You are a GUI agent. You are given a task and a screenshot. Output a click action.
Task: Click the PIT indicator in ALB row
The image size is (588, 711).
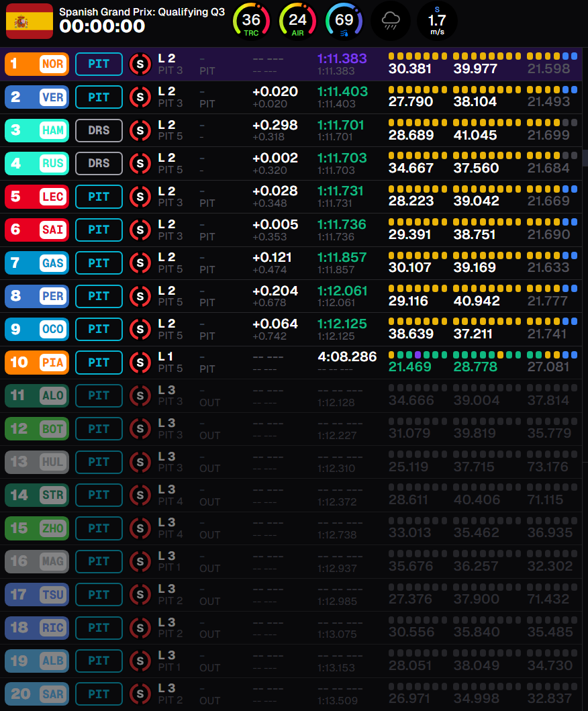[99, 661]
